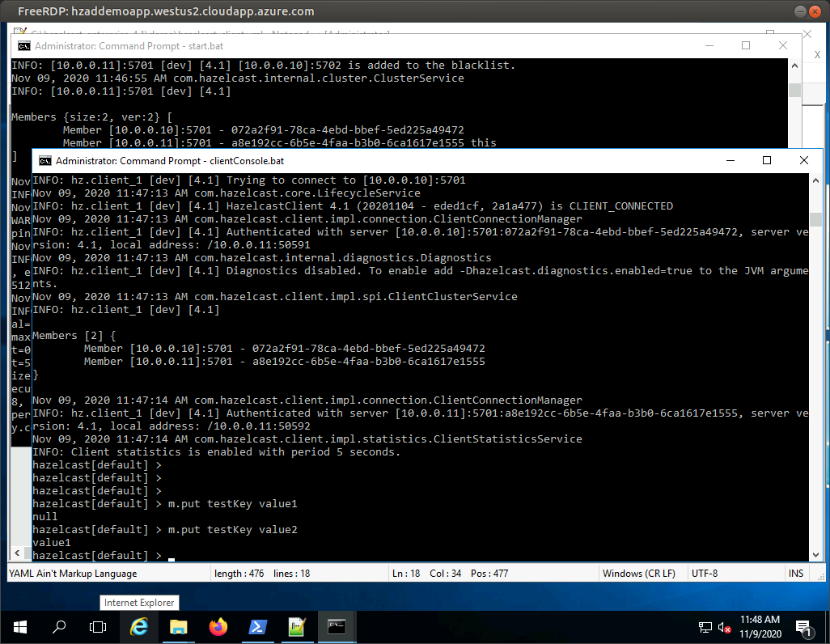The width and height of the screenshot is (830, 644).
Task: Click the remote display icon in system tray
Action: (704, 628)
